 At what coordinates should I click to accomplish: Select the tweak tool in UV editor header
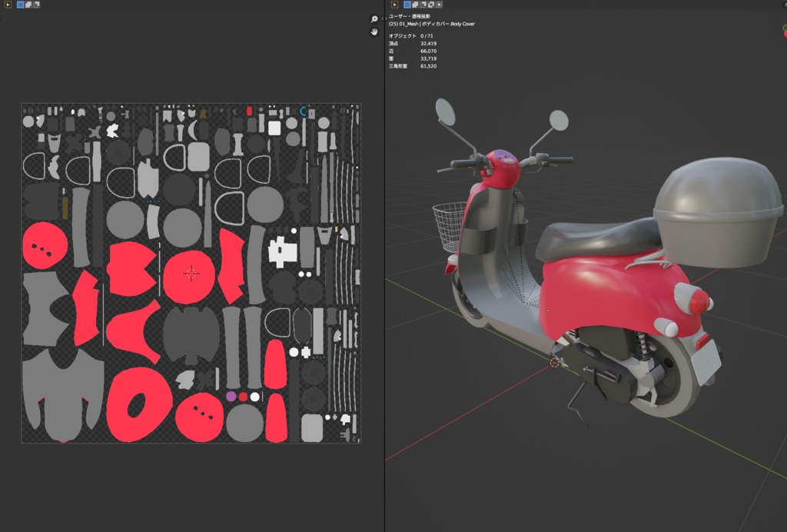pyautogui.click(x=8, y=5)
